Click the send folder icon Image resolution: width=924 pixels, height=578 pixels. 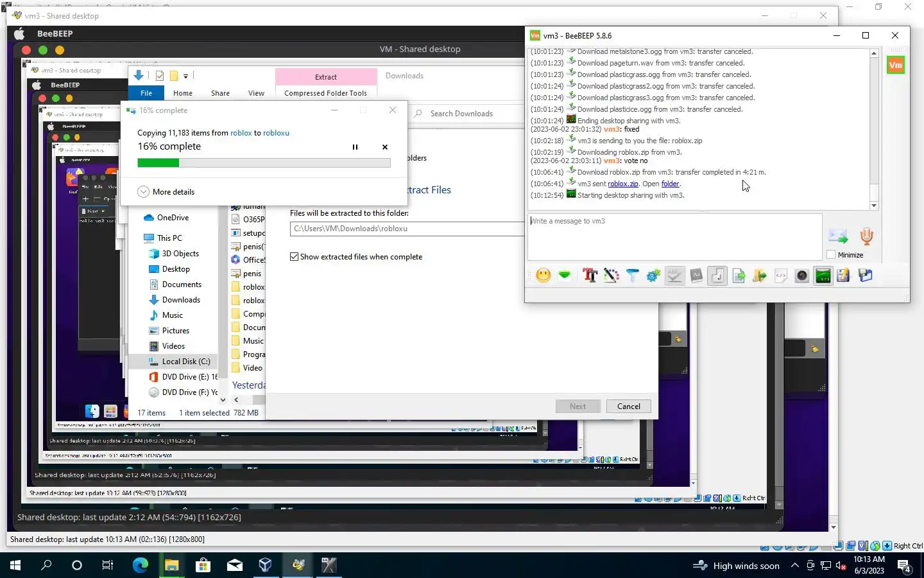tap(760, 276)
